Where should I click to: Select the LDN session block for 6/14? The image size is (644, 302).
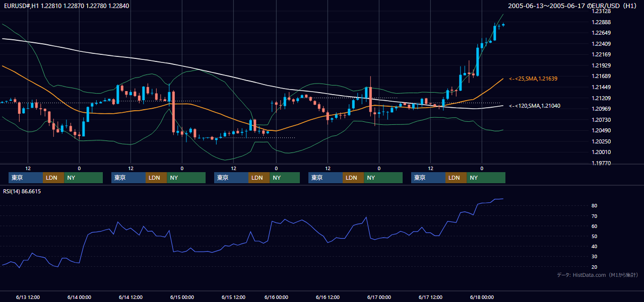[x=156, y=178]
